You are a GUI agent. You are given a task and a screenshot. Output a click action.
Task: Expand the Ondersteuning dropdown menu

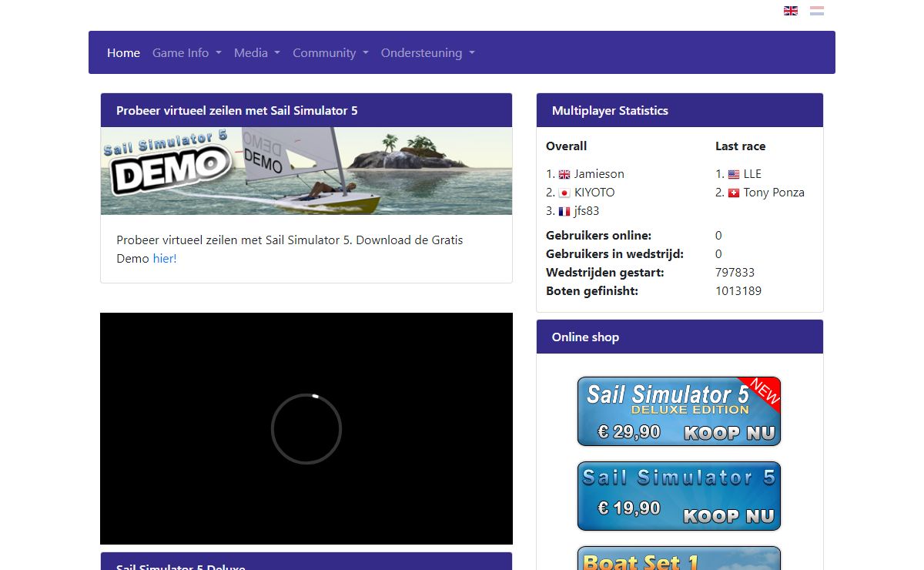pyautogui.click(x=428, y=52)
